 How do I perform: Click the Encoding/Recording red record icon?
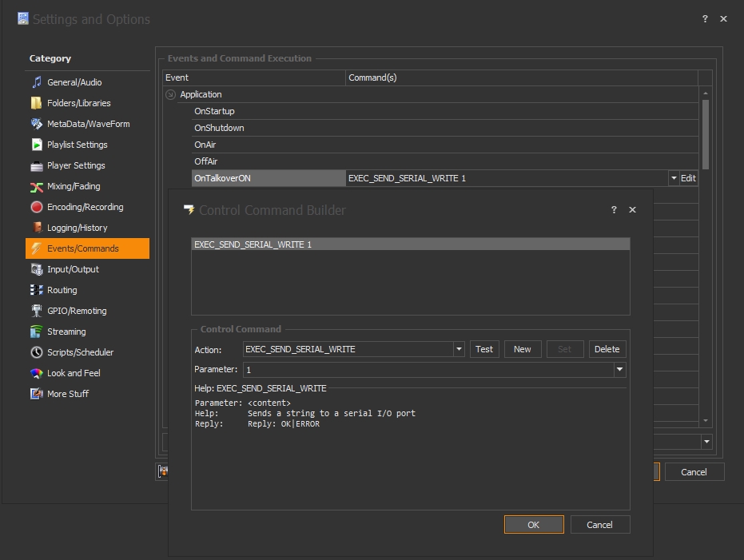coord(36,207)
